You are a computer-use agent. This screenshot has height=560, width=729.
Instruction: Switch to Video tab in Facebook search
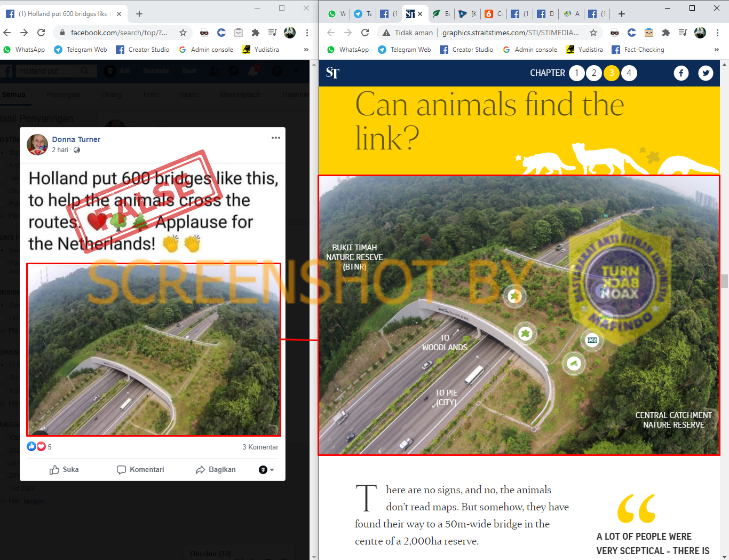click(x=189, y=94)
